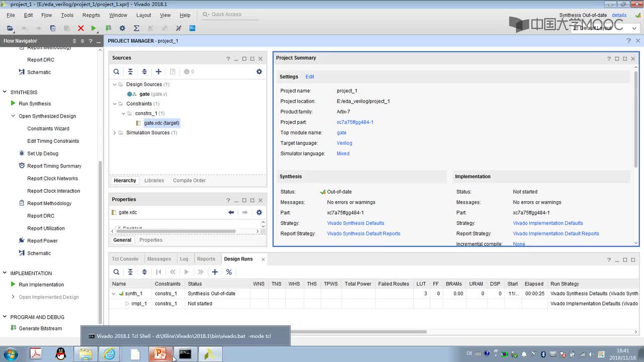Open Libraries tab in Sources

tap(154, 180)
